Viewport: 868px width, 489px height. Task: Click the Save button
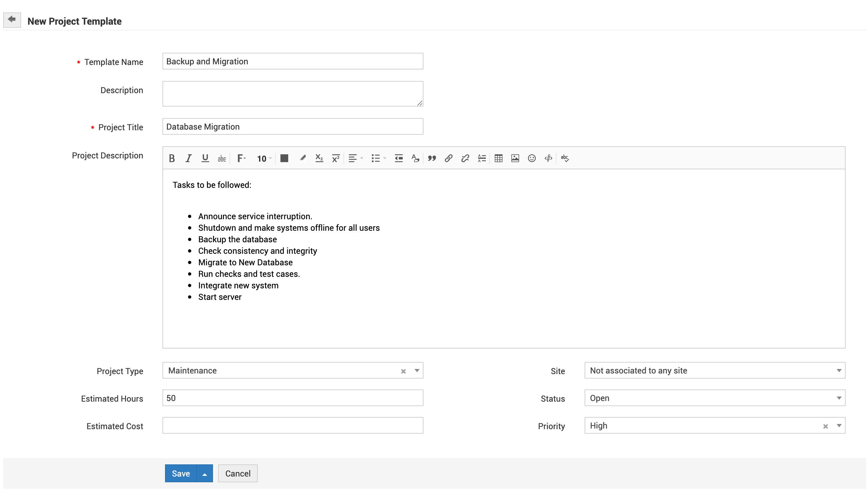[181, 474]
